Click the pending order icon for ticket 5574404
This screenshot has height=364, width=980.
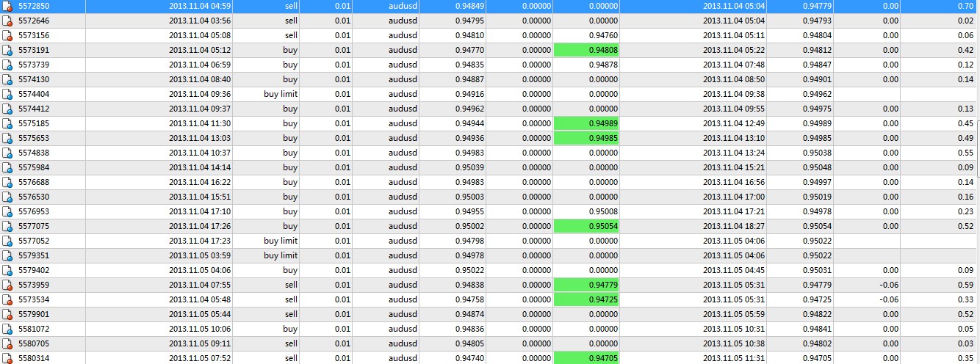7,95
